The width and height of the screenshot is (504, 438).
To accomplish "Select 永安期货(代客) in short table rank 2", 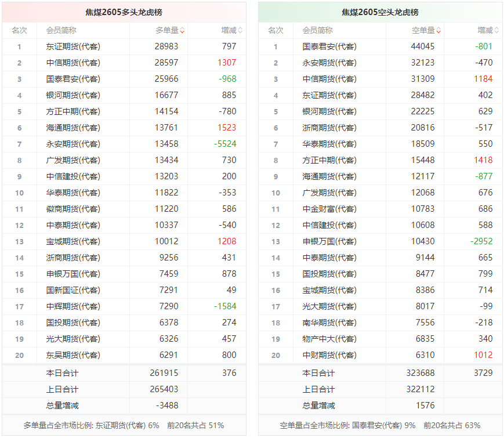I will click(x=329, y=63).
